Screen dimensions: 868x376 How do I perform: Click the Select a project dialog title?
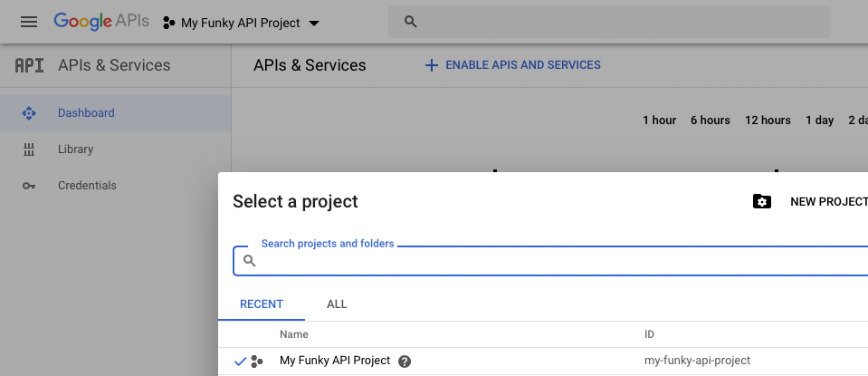[295, 201]
